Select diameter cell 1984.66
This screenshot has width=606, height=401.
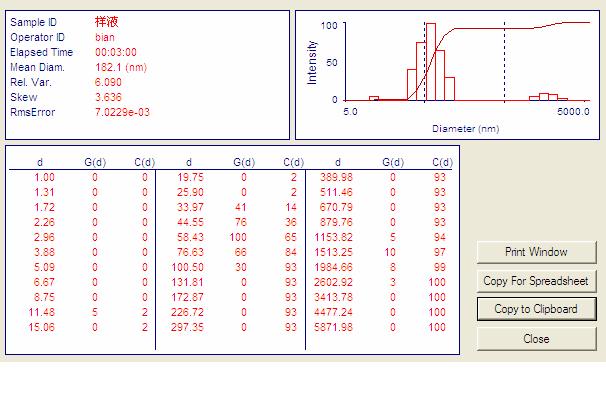point(334,267)
